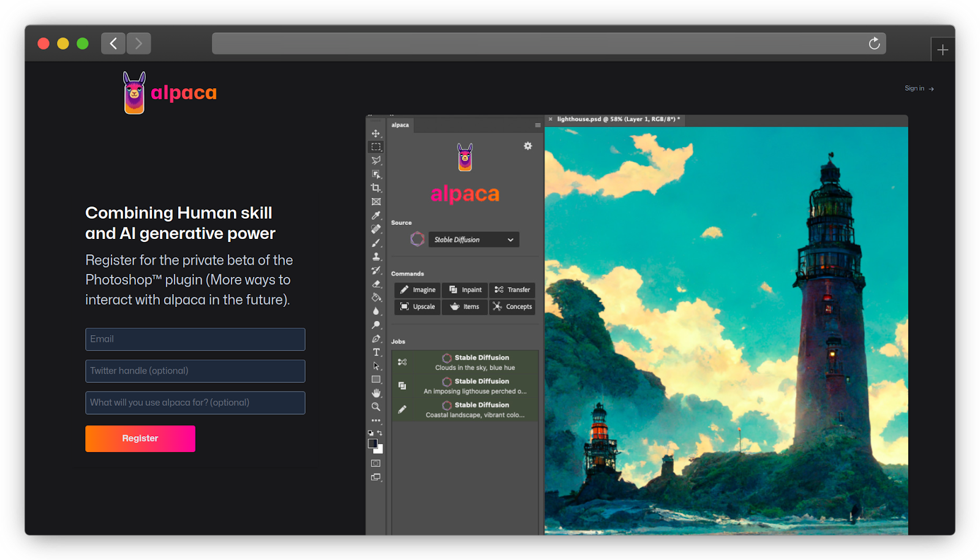Select the Rectangular Marquee tool
Image resolution: width=980 pixels, height=560 pixels.
click(x=375, y=147)
